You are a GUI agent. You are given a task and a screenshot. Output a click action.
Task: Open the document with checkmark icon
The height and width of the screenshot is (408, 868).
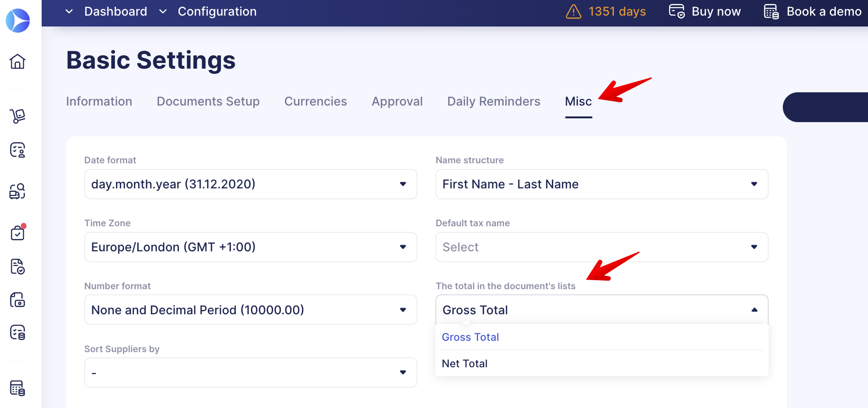point(18,266)
